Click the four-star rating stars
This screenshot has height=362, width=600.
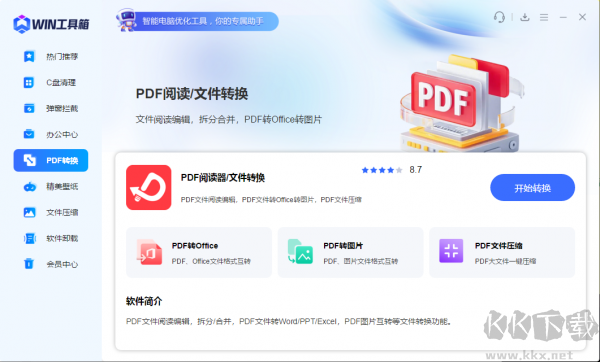pyautogui.click(x=382, y=170)
